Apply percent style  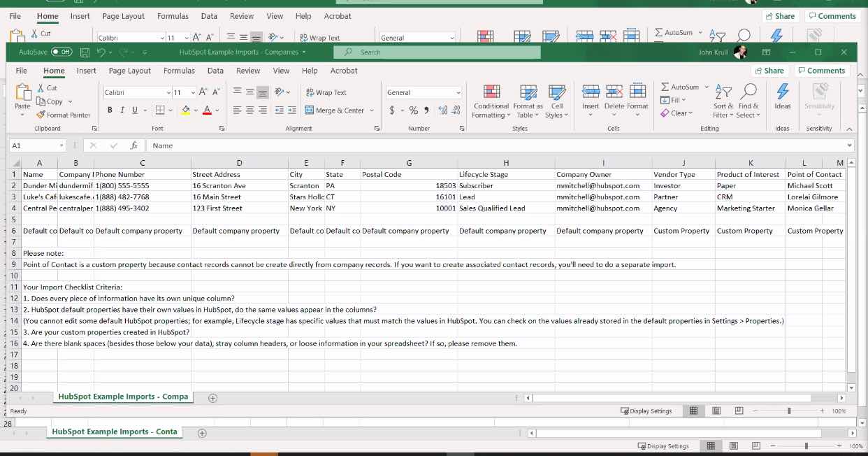coord(414,111)
